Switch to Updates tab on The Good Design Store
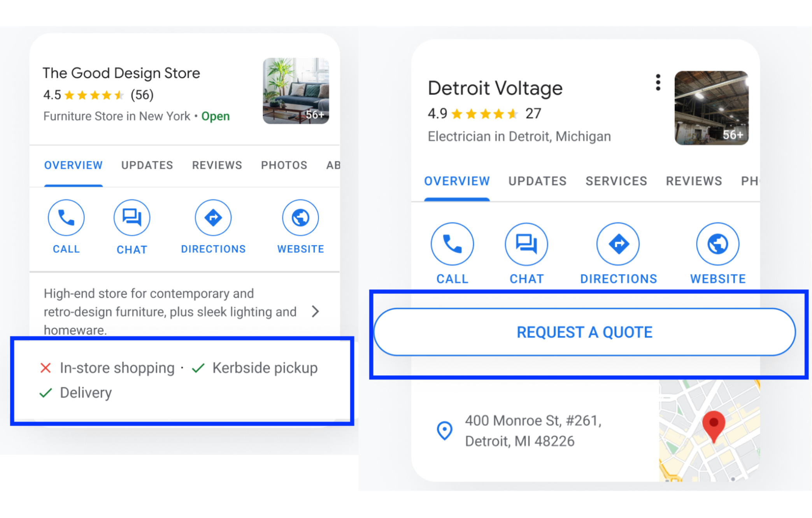812x518 pixels. tap(147, 165)
